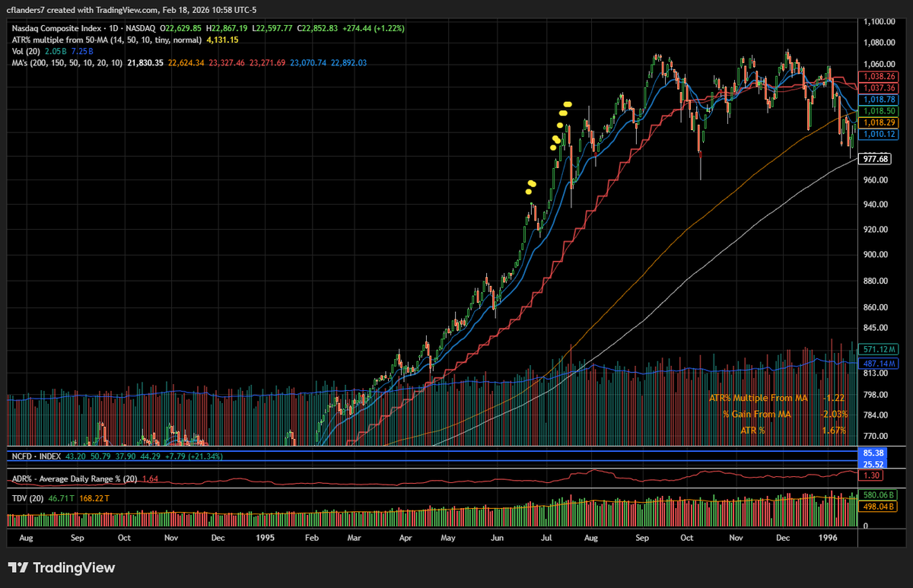Click the 1995 label on the time axis
Image resolution: width=913 pixels, height=588 pixels.
(266, 538)
